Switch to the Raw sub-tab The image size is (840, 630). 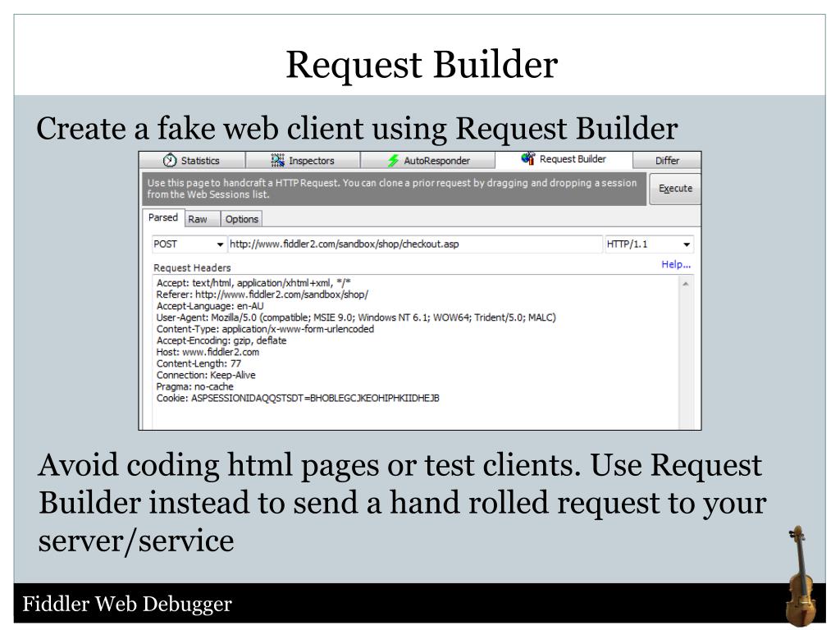pyautogui.click(x=202, y=219)
